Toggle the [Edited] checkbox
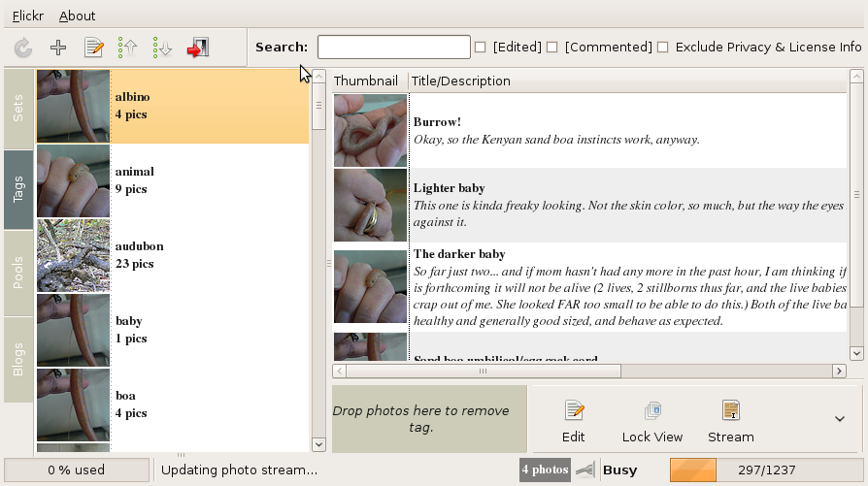The height and width of the screenshot is (486, 868). [480, 47]
